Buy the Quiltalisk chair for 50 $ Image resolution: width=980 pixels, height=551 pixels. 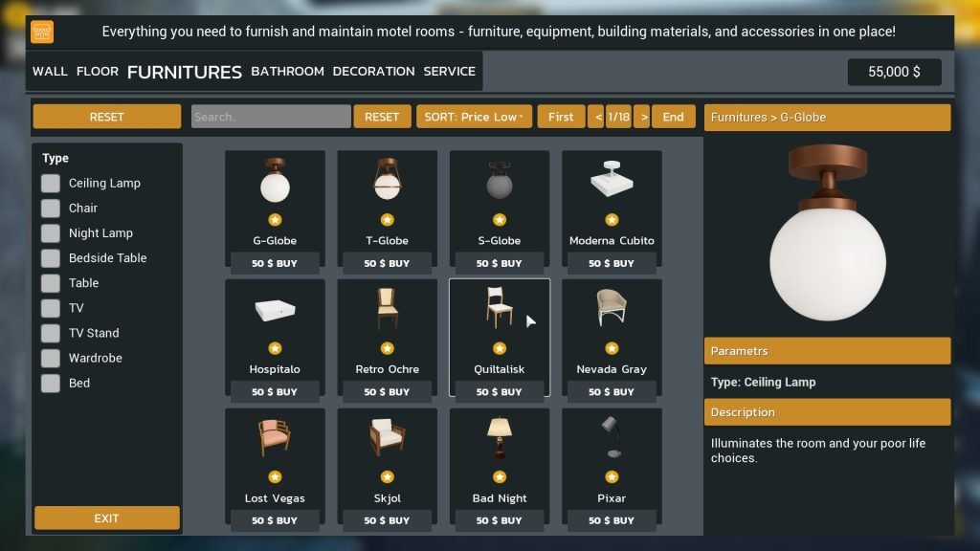pos(499,392)
